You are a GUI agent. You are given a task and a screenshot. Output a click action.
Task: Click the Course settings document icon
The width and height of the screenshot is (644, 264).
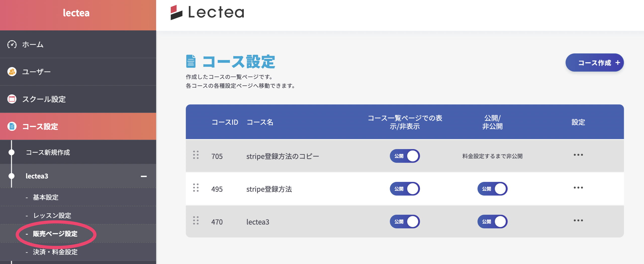12,126
